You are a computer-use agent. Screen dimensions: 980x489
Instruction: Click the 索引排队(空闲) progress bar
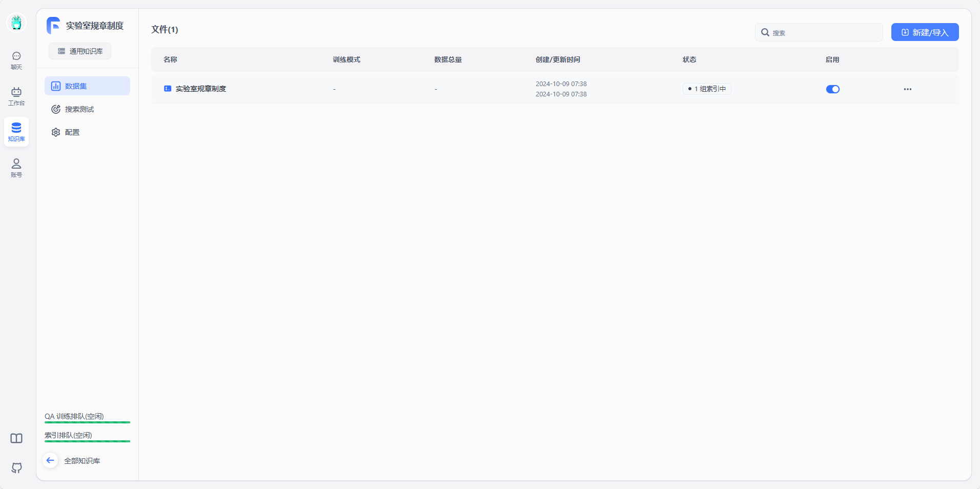coord(87,441)
